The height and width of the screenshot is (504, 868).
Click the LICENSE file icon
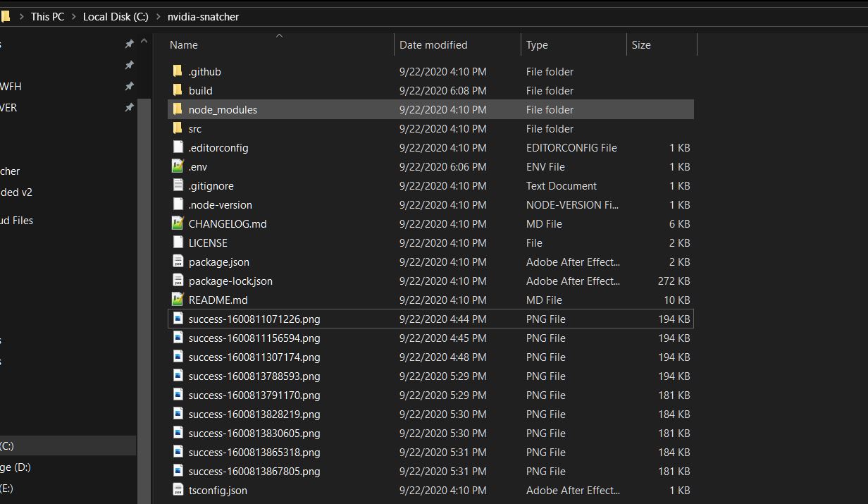(178, 242)
